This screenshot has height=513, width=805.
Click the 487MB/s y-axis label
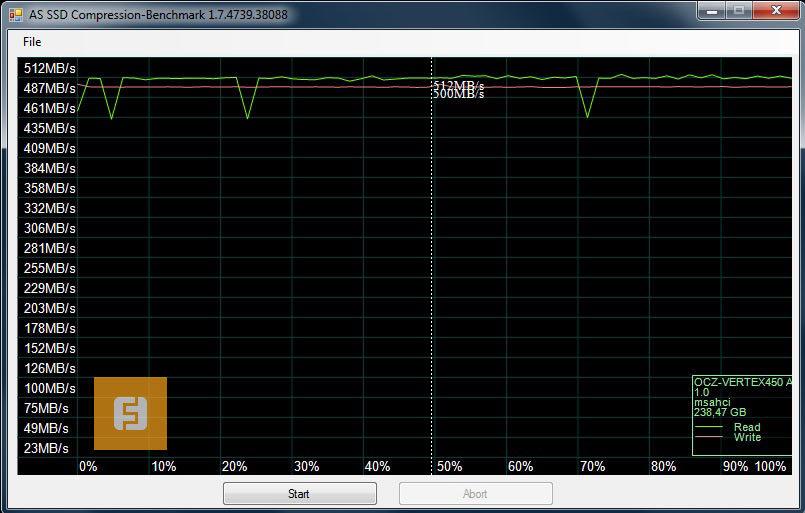50,88
